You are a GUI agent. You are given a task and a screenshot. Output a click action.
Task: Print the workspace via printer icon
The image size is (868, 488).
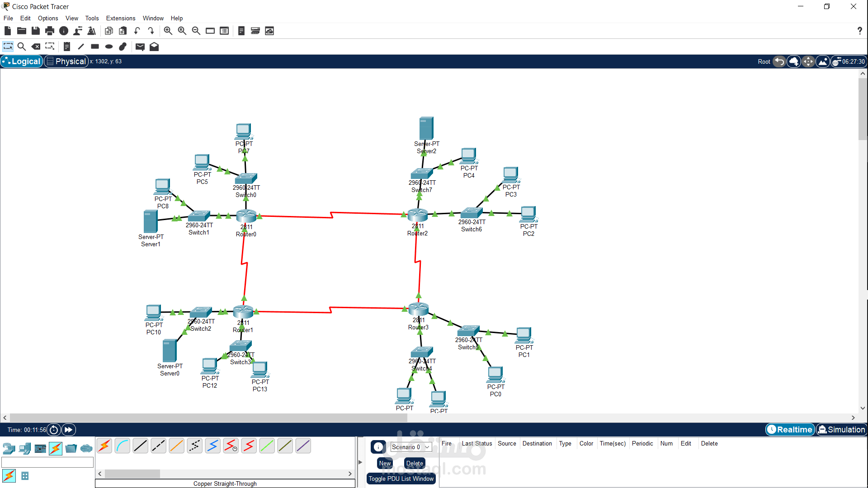point(50,31)
